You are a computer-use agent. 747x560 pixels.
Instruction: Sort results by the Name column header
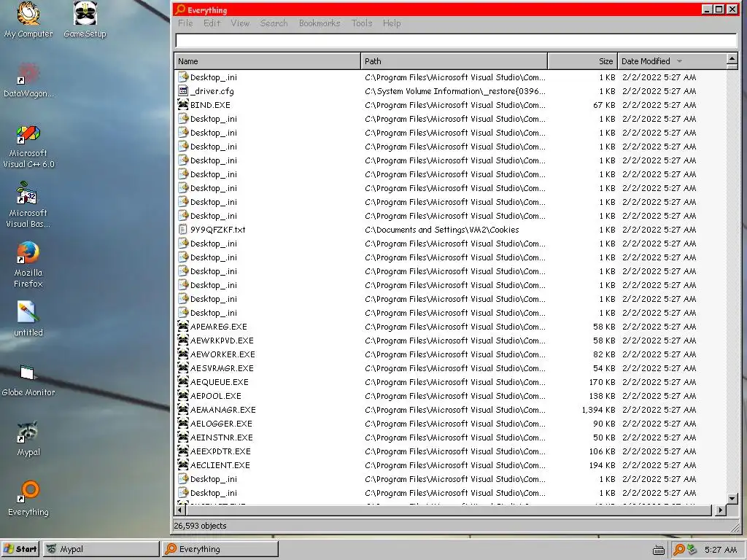(267, 61)
